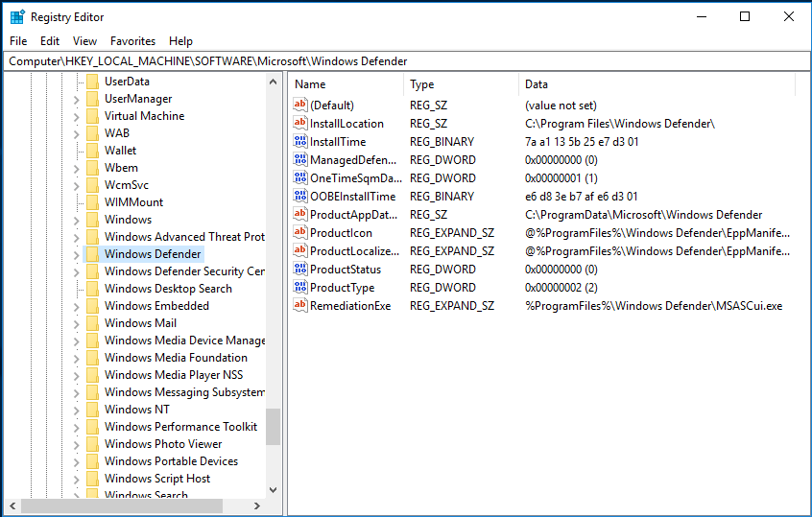
Task: Click the icon for OneTimeSqmDa... value
Action: 299,178
